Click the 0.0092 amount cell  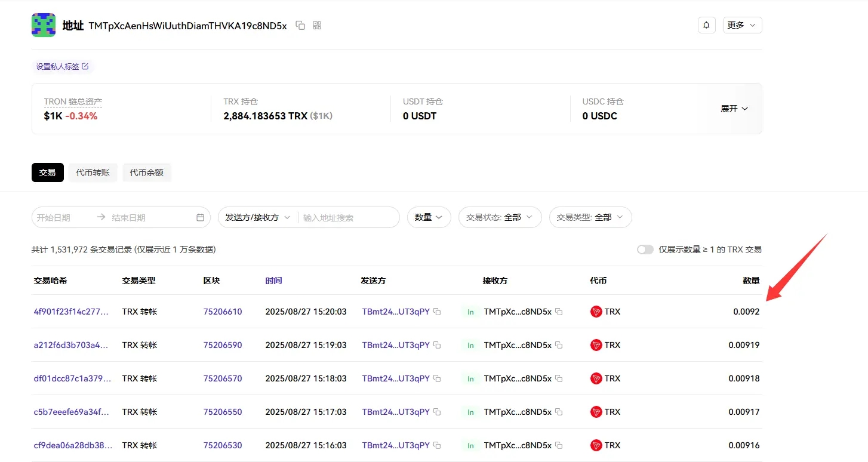point(747,312)
